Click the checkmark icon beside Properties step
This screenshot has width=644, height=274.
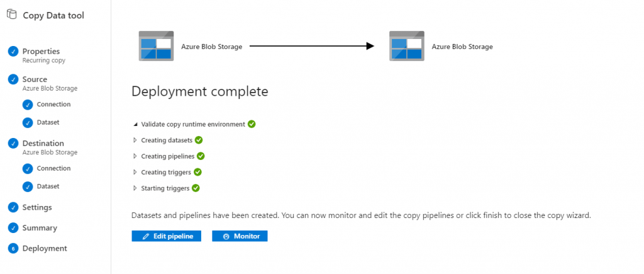pos(13,52)
